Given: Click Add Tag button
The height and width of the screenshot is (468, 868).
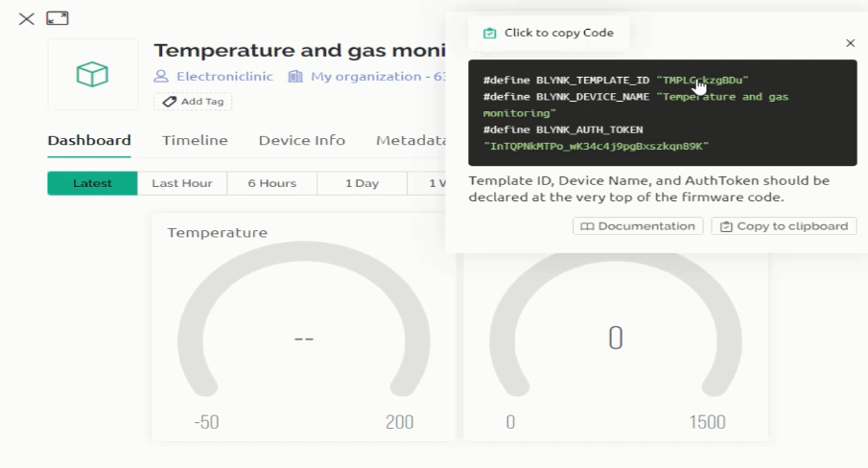Looking at the screenshot, I should 193,102.
